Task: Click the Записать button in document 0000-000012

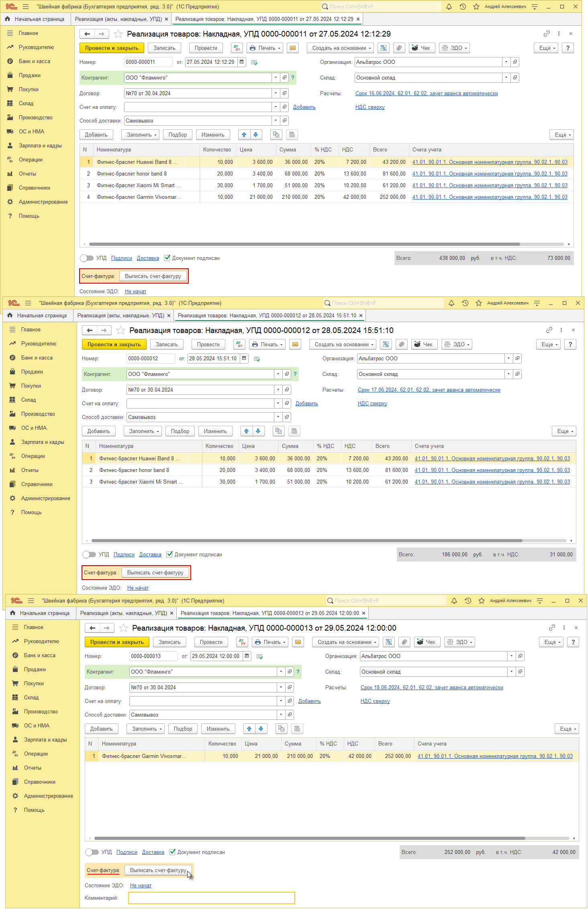Action: pyautogui.click(x=167, y=344)
